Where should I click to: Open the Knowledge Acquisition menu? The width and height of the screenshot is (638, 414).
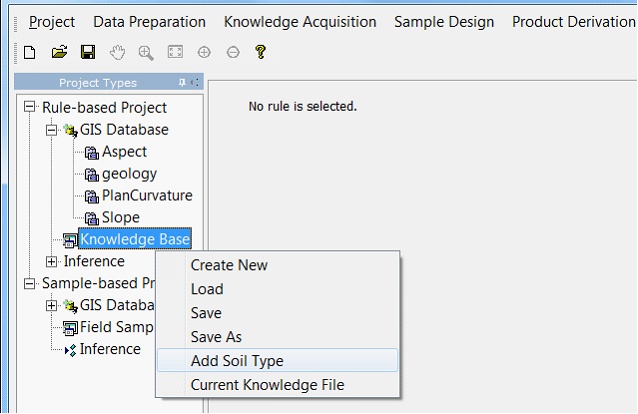click(300, 22)
